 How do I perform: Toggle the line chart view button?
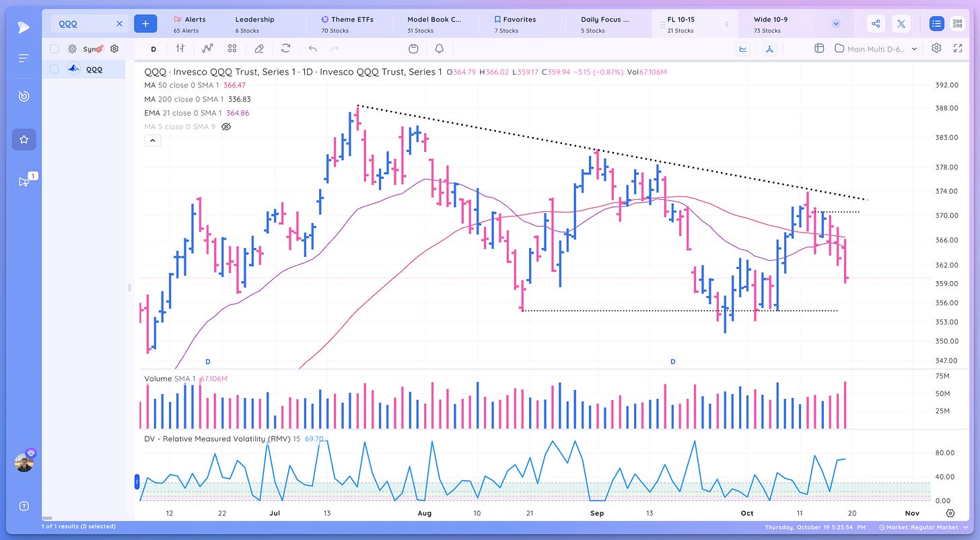click(744, 48)
